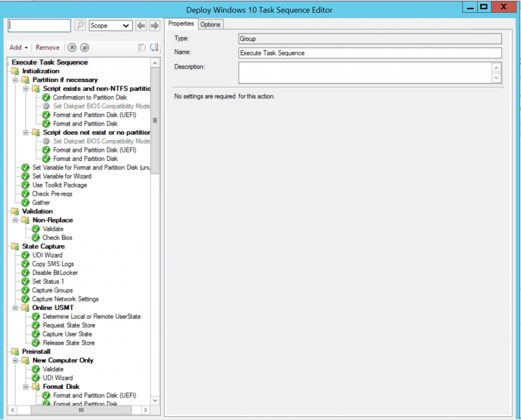
Task: Open the Scope dropdown
Action: (x=110, y=25)
